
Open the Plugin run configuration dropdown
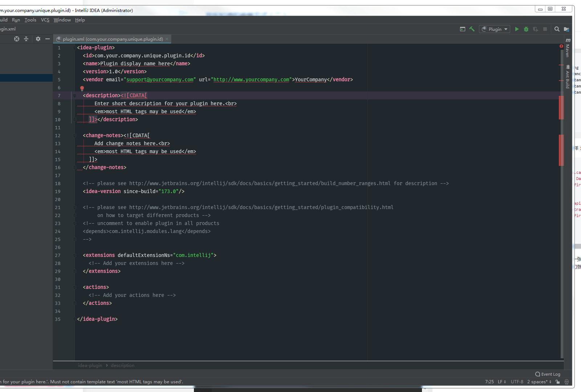tap(495, 29)
